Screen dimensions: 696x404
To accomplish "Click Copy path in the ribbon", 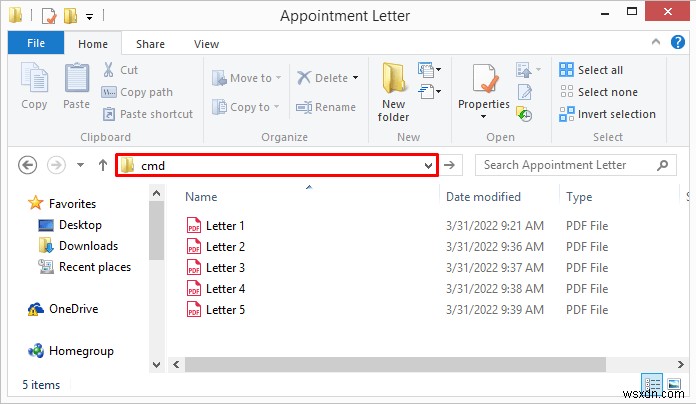I will point(137,92).
